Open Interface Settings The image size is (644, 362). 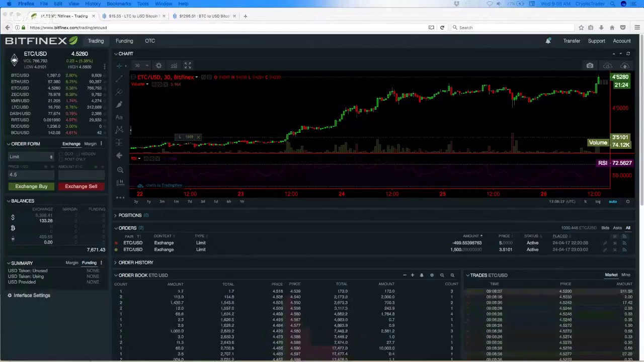pyautogui.click(x=29, y=295)
